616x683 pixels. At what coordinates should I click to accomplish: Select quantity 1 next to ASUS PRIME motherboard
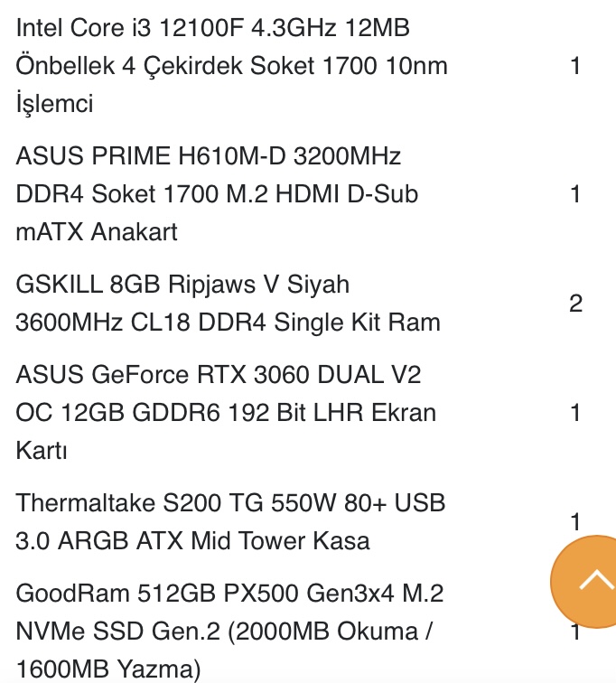[575, 194]
